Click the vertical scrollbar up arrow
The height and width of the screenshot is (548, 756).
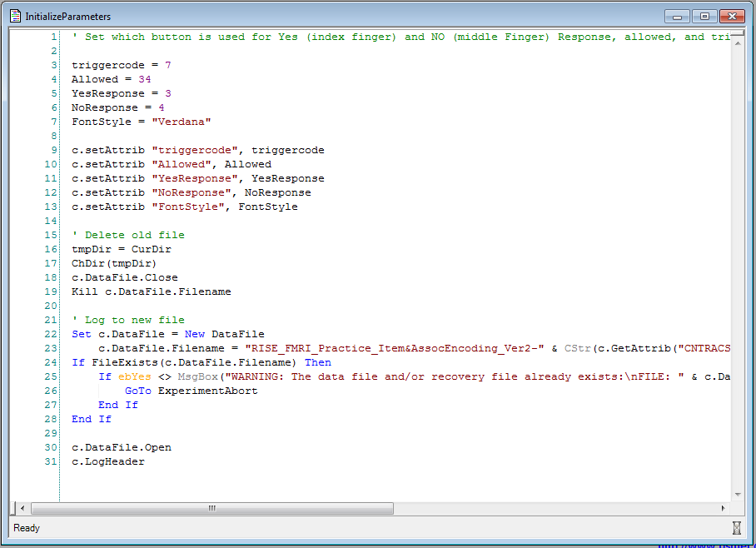pyautogui.click(x=737, y=43)
